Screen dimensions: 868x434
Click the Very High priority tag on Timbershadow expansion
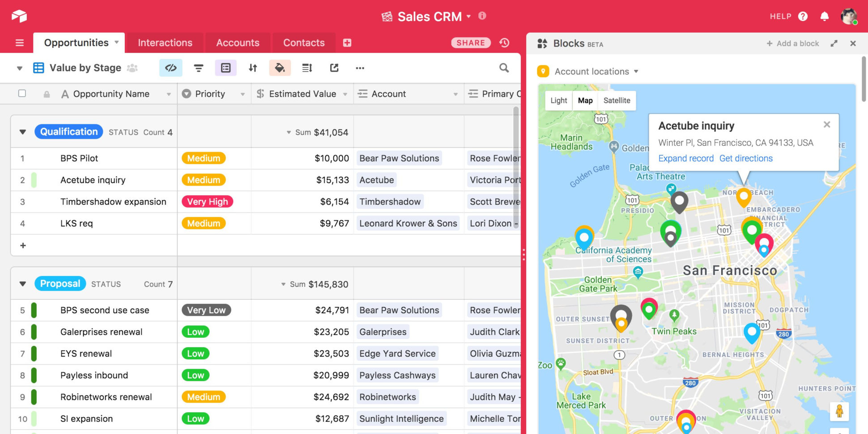point(207,201)
